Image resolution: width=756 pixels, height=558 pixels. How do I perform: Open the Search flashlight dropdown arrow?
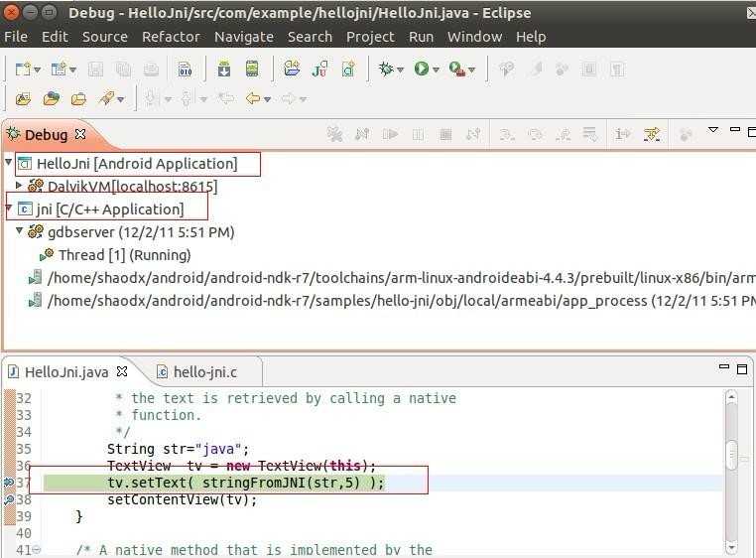click(120, 100)
